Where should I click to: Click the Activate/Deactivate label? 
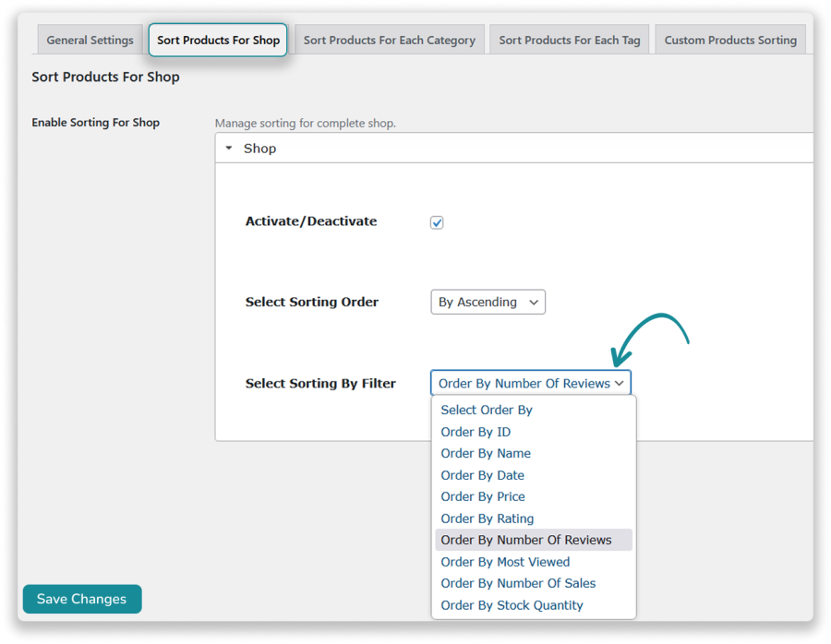click(x=311, y=221)
